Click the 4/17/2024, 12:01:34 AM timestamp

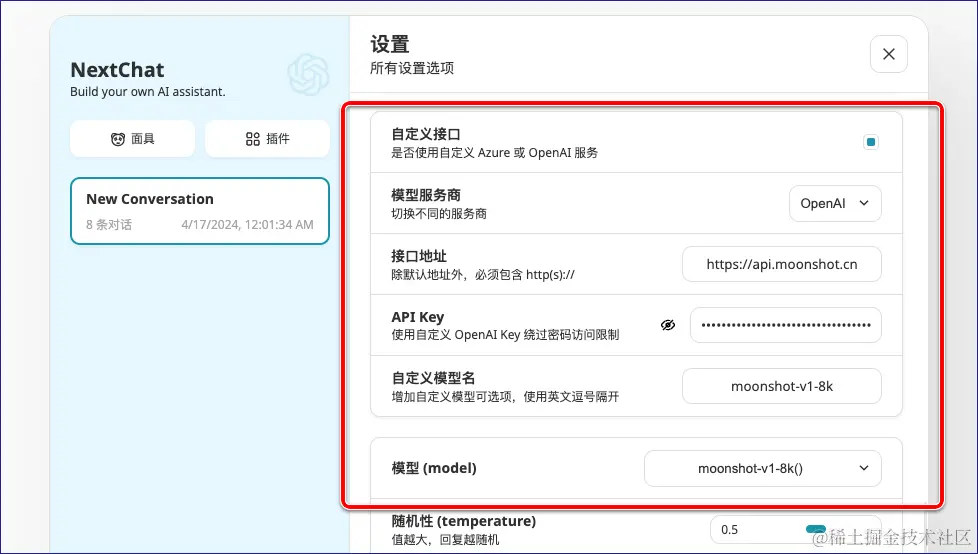coord(247,225)
